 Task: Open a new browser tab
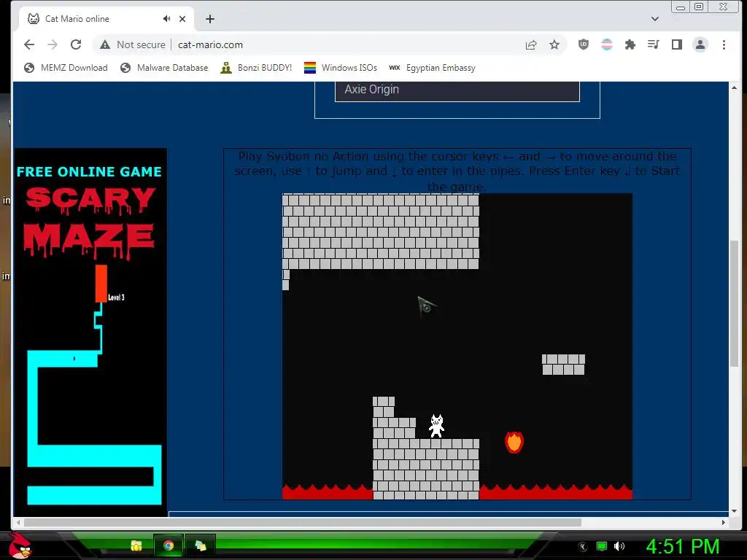[x=210, y=19]
